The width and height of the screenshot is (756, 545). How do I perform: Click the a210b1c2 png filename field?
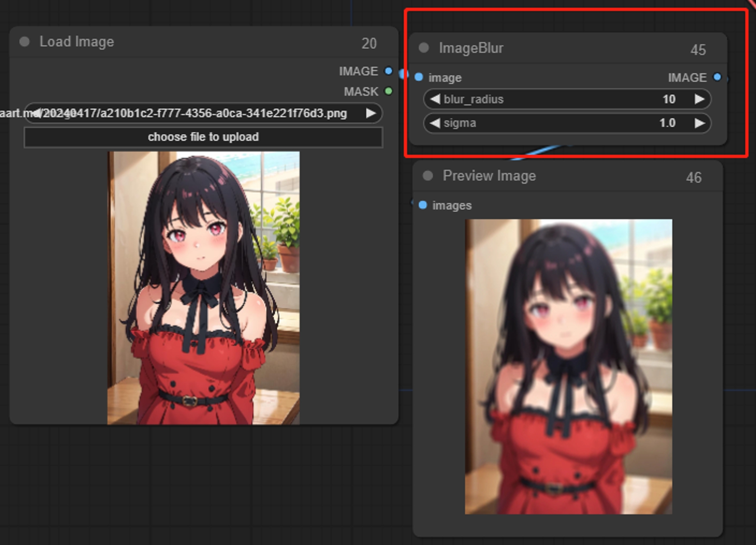(201, 113)
